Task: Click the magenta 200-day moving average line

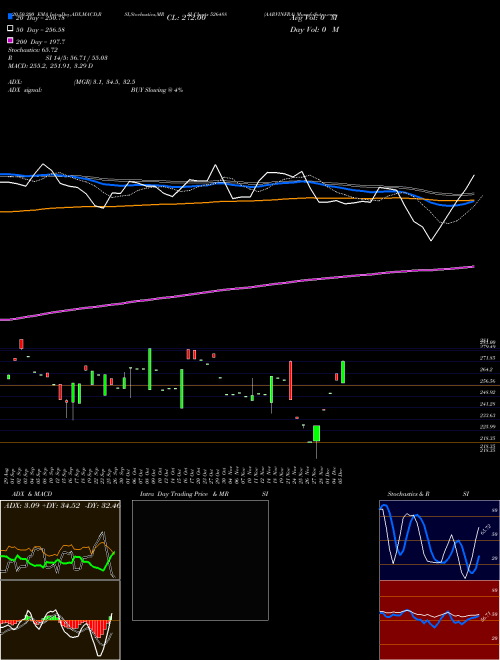Action: click(237, 289)
